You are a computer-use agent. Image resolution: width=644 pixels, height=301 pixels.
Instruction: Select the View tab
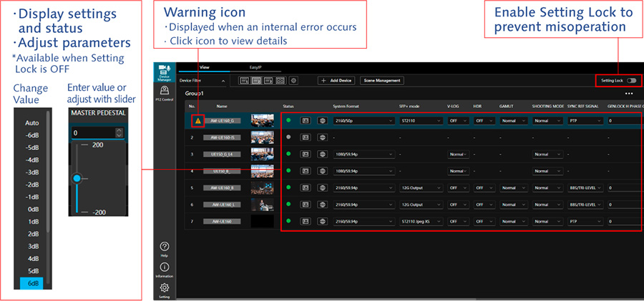coord(204,66)
